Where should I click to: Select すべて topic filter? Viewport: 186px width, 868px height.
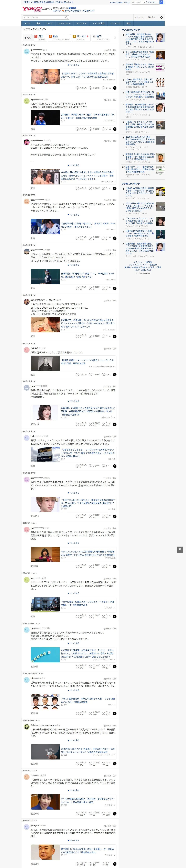click(28, 38)
